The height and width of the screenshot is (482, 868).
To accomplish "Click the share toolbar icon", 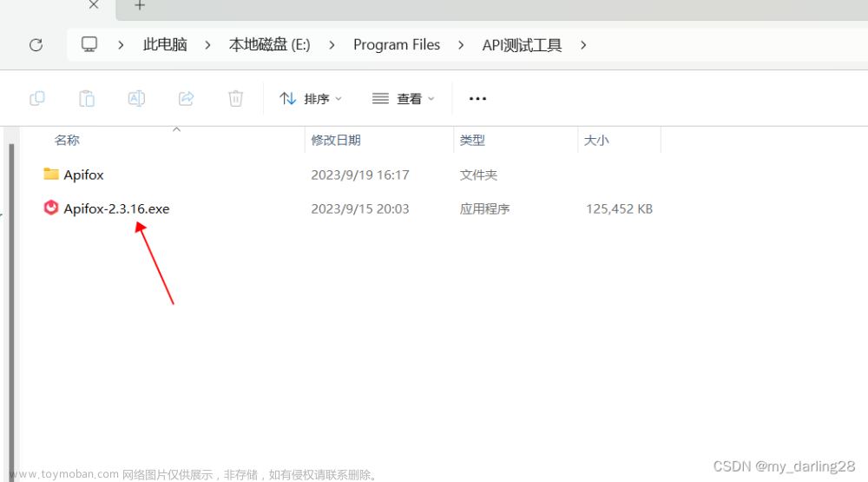I will [x=186, y=99].
